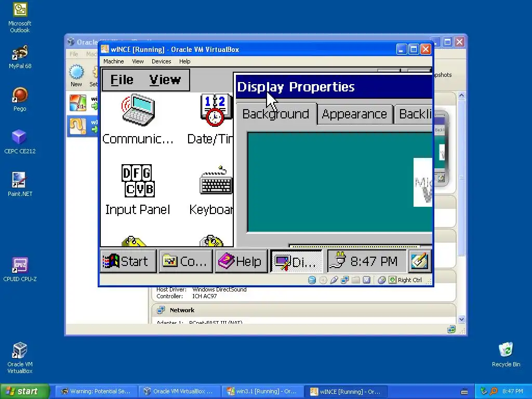Switch to the Appearance tab
The width and height of the screenshot is (532, 399).
tap(354, 114)
